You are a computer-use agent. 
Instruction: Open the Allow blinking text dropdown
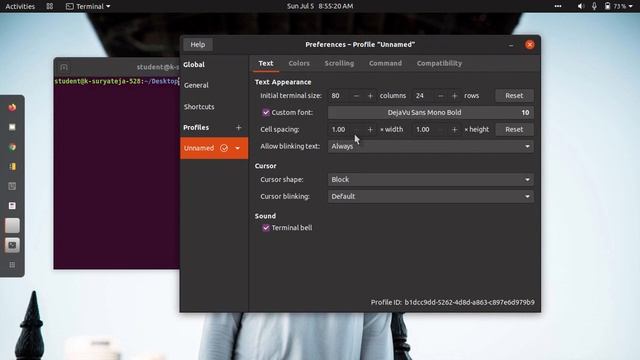tap(431, 146)
